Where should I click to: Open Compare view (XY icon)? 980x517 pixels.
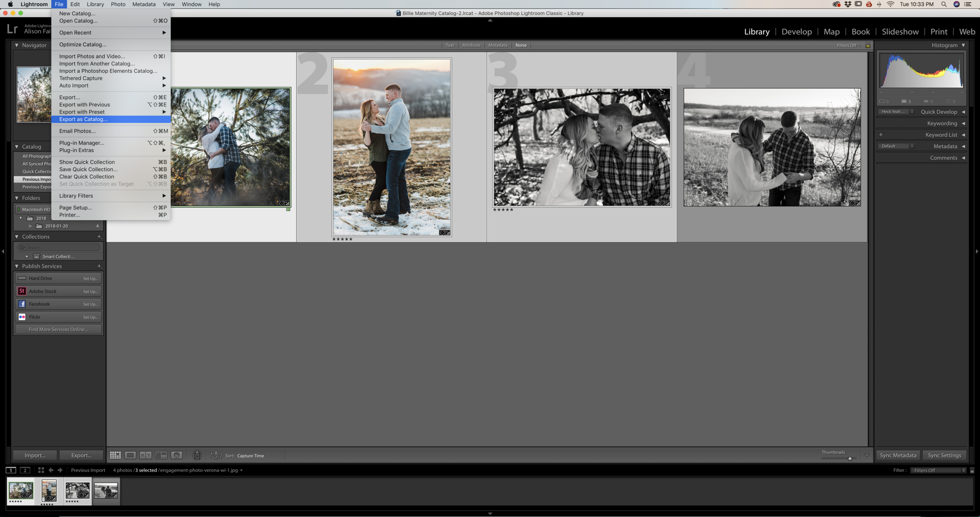(x=145, y=455)
